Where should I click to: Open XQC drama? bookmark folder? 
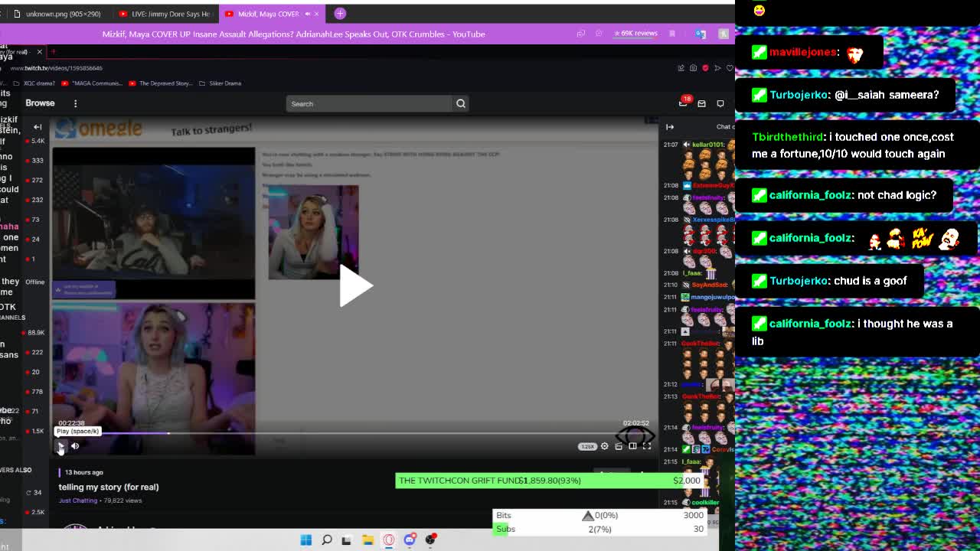(x=34, y=83)
